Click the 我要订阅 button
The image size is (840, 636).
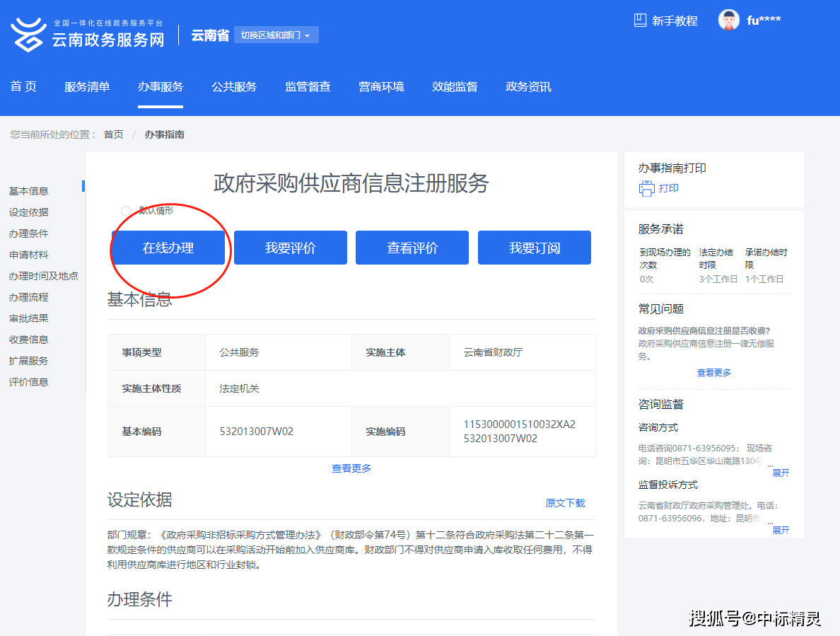coord(534,248)
